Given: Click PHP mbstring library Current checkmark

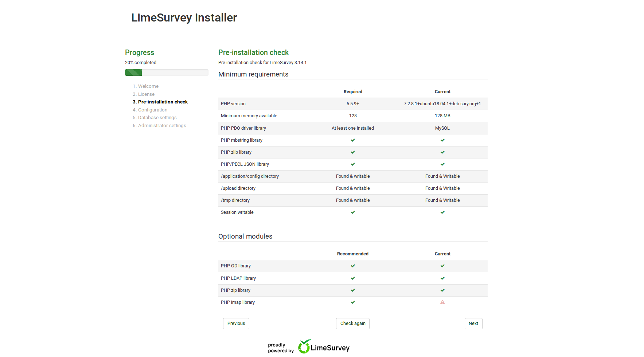Looking at the screenshot, I should [442, 140].
